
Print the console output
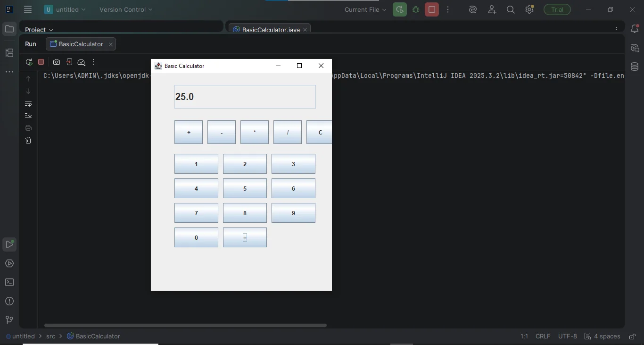28,128
